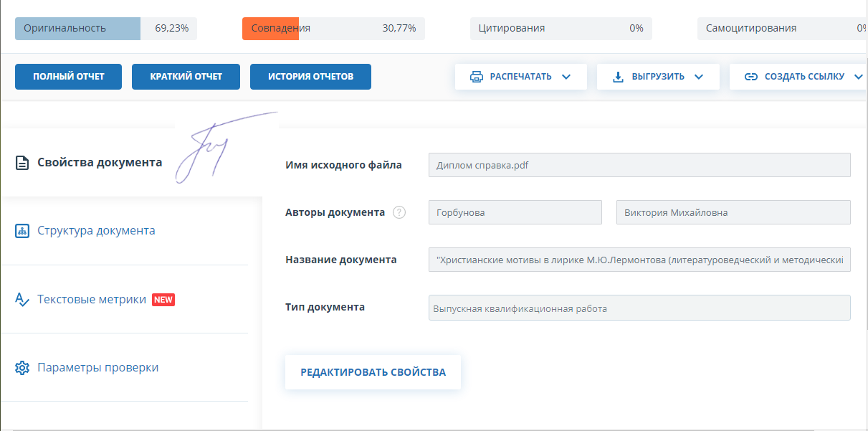Expand the Распечатать dropdown arrow
This screenshot has height=431, width=868.
[x=566, y=77]
